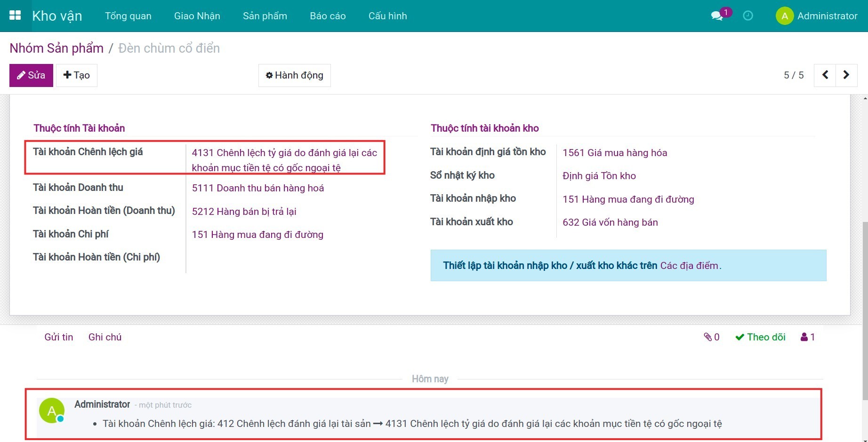Viewport: 868px width, 442px height.
Task: Go to next record with right arrow
Action: click(846, 75)
